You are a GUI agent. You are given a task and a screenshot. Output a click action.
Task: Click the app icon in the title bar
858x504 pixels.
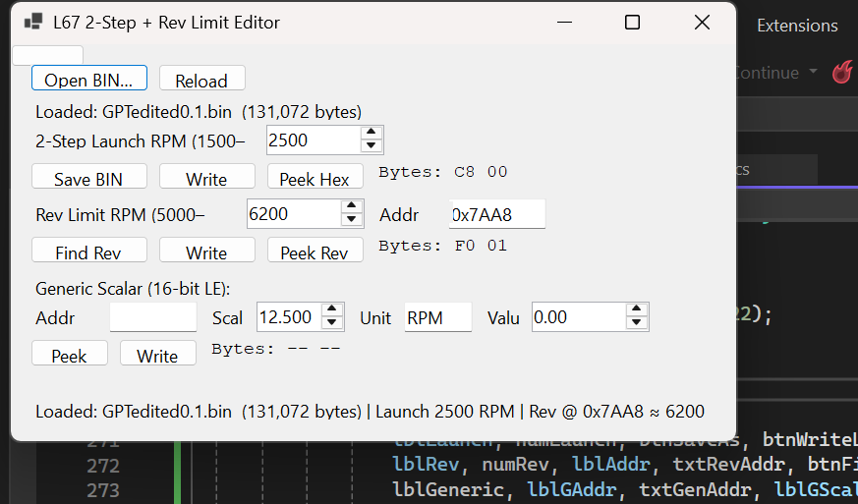33,22
